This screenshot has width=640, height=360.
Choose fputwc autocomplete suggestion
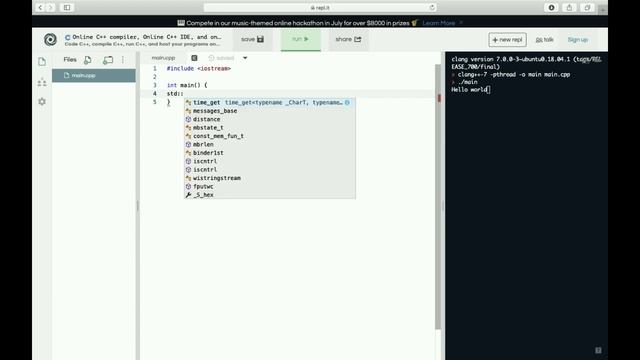coord(270,186)
